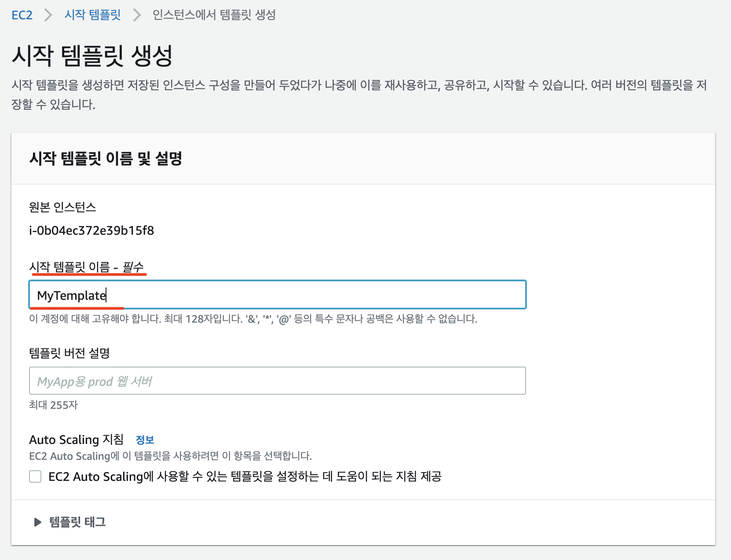Focus the MyTemplate name input field
This screenshot has width=731, height=560.
point(277,295)
